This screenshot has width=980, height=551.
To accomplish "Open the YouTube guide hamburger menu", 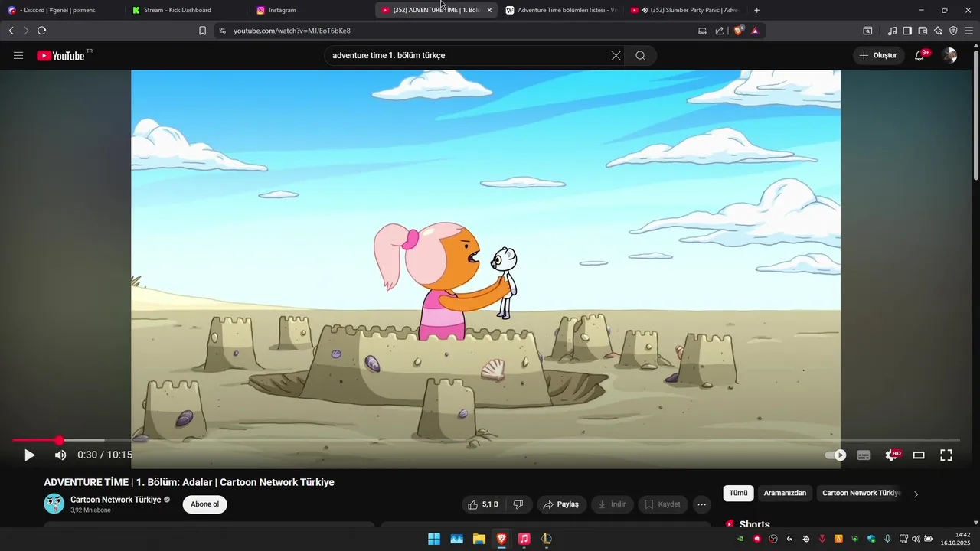I will [x=18, y=55].
